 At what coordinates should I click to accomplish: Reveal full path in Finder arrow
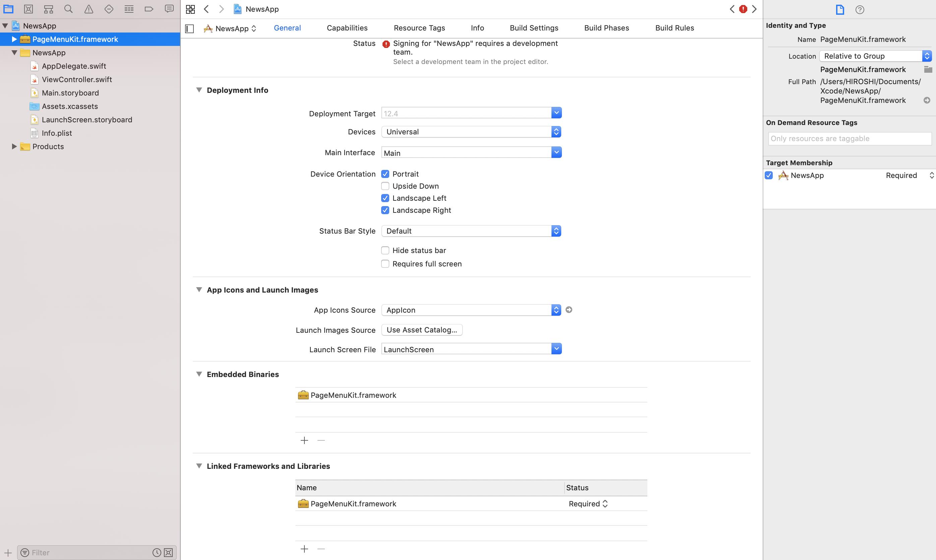pos(927,101)
